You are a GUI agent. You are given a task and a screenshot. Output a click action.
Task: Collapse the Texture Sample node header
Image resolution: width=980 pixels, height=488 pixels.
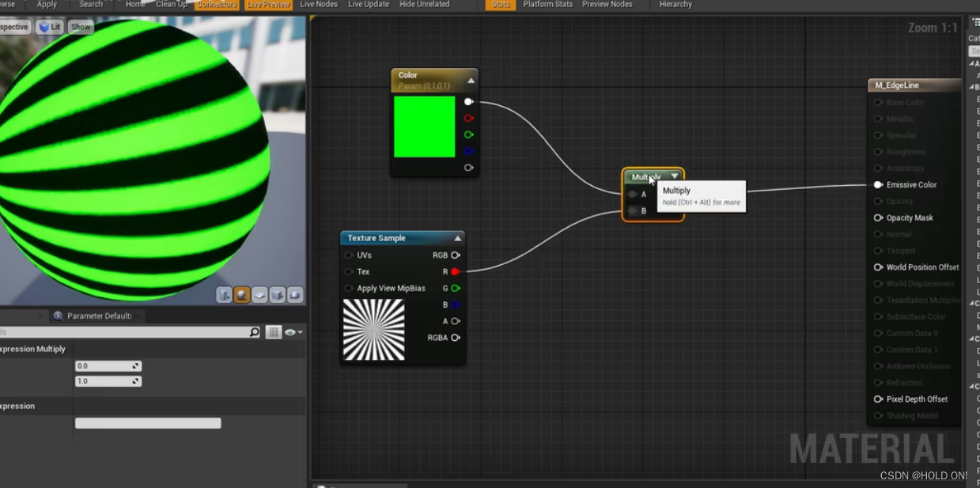click(x=456, y=237)
